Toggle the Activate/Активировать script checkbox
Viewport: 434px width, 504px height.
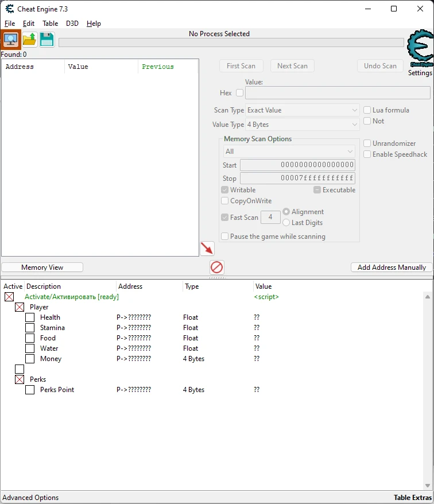pos(9,297)
